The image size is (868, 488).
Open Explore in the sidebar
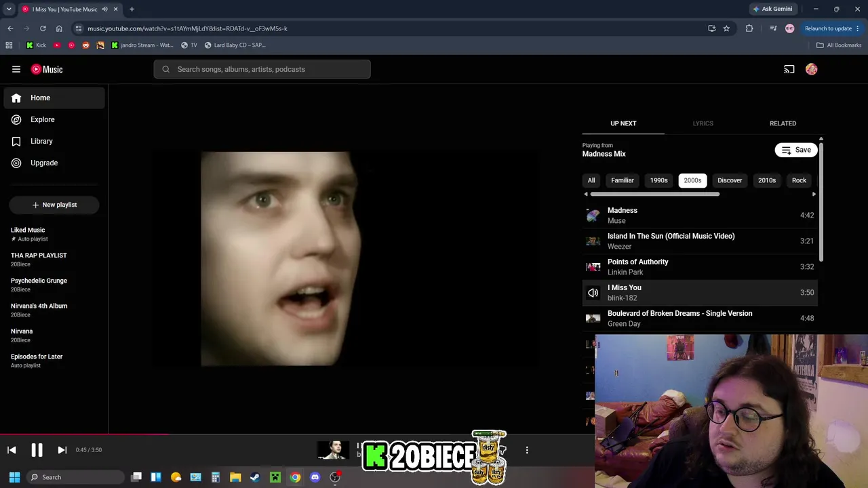pos(54,119)
